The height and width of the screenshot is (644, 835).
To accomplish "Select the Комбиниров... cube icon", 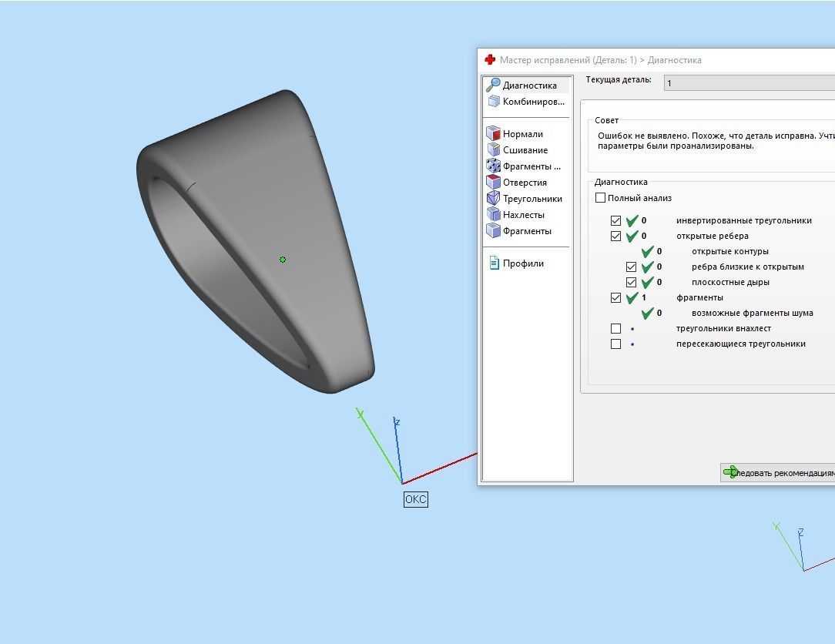I will tap(494, 101).
